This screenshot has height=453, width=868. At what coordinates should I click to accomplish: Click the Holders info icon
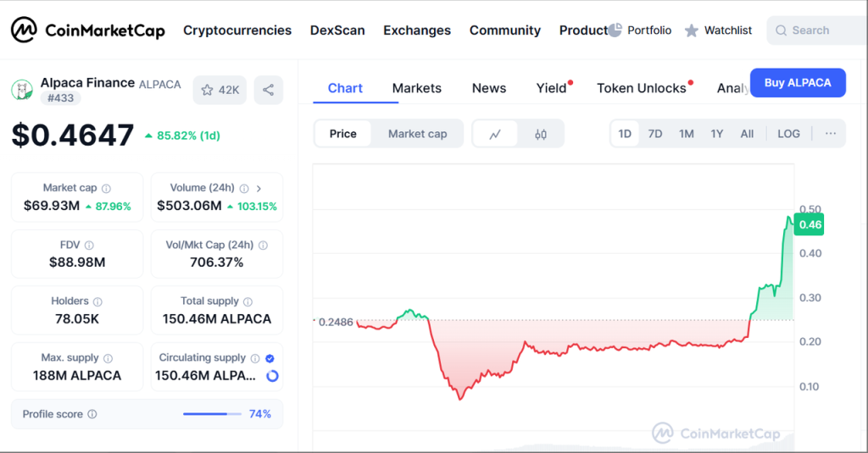[97, 301]
